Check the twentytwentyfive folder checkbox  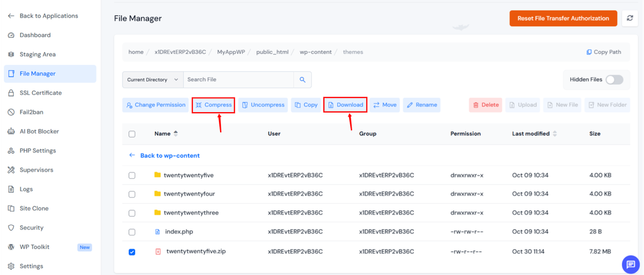(132, 176)
